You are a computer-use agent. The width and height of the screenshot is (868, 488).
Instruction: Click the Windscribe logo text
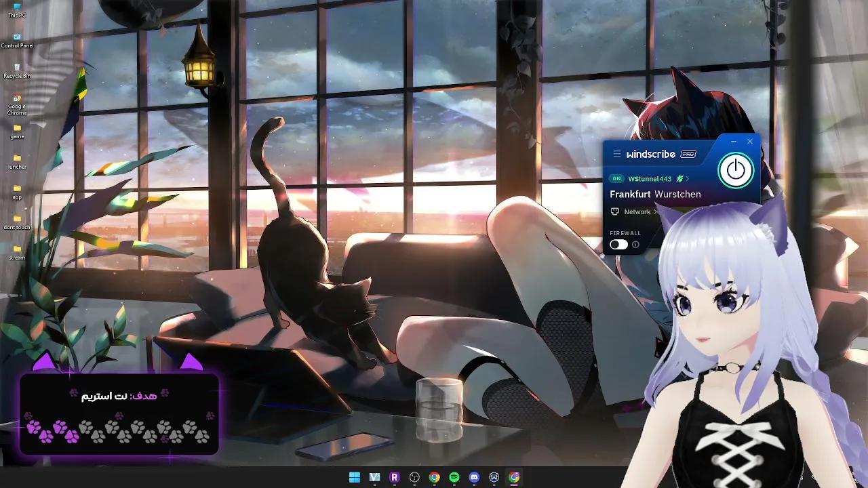coord(650,155)
